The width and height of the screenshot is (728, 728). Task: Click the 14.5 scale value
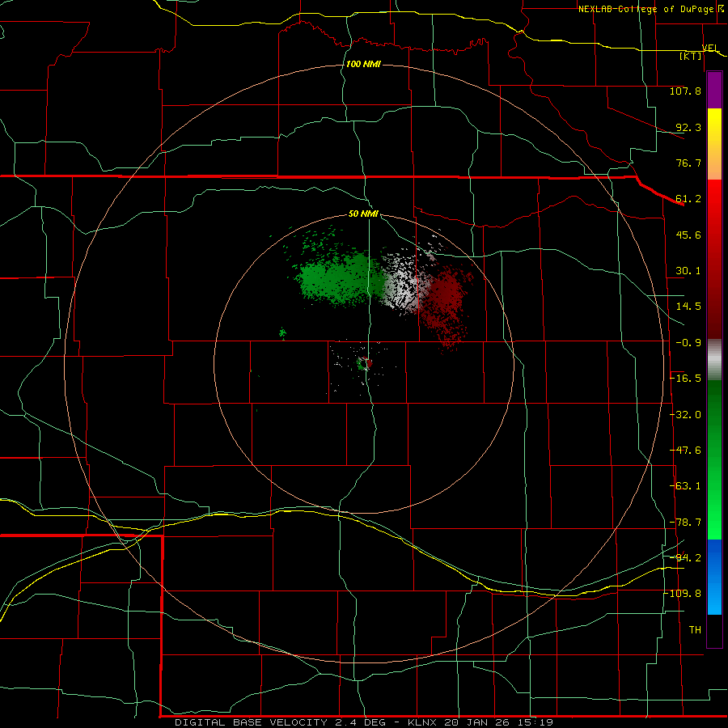tap(688, 307)
